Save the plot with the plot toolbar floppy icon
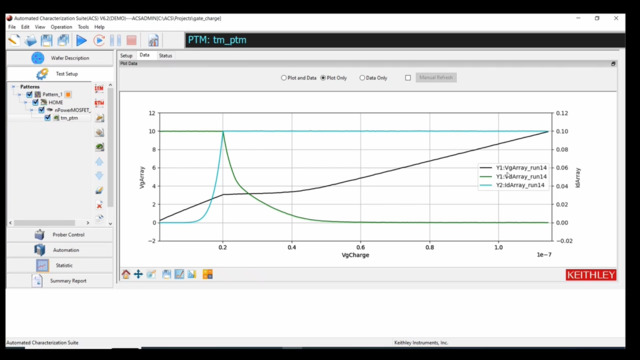This screenshot has height=360, width=640. coord(167,274)
